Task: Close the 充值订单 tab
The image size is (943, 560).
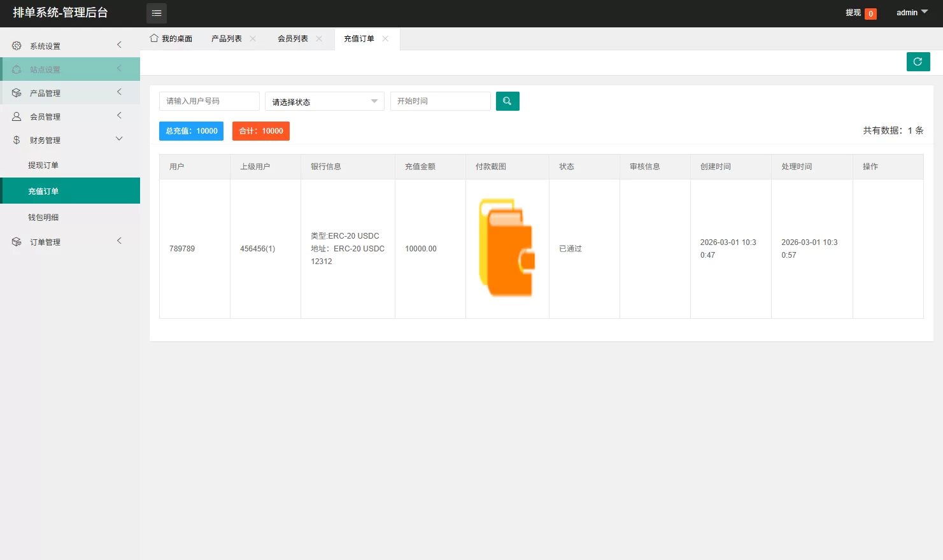Action: [x=385, y=39]
